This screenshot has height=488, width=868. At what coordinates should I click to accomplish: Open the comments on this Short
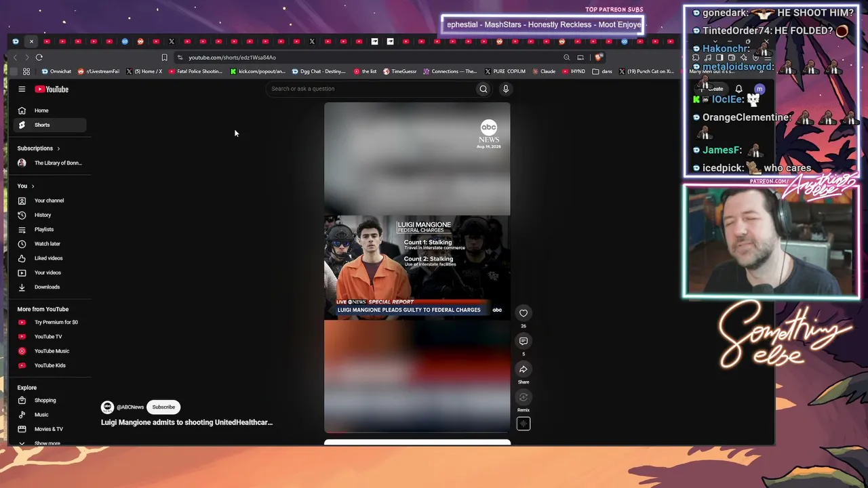[524, 341]
